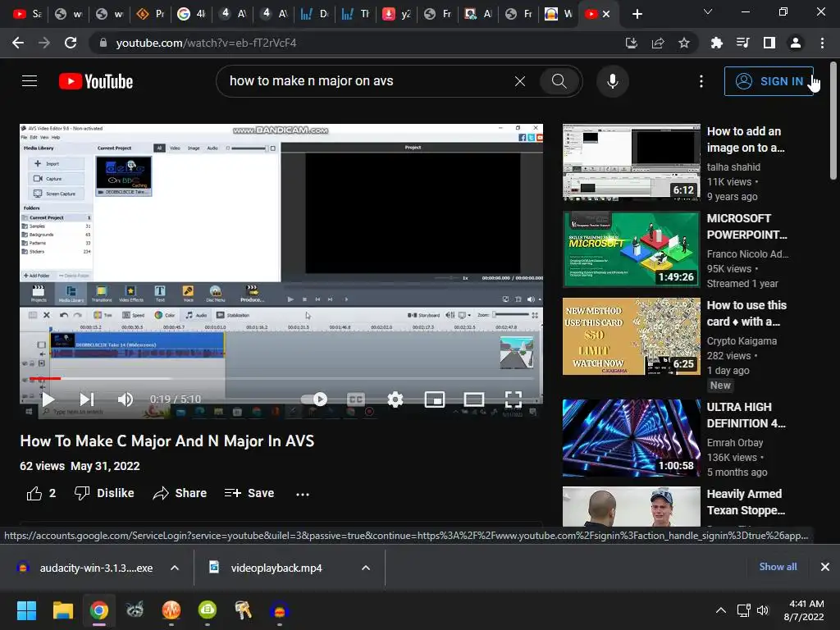Toggle closed captions in player
This screenshot has width=840, height=630.
[356, 399]
